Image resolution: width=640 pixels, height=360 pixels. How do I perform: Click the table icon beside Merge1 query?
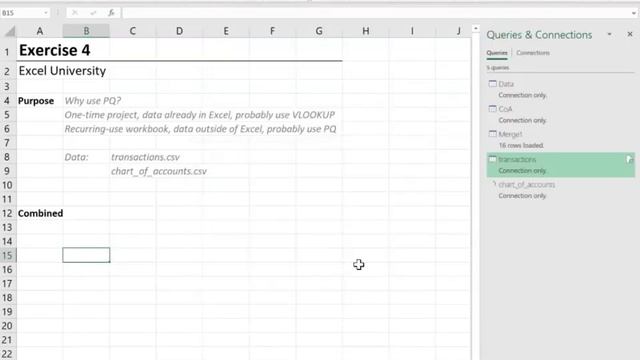493,134
